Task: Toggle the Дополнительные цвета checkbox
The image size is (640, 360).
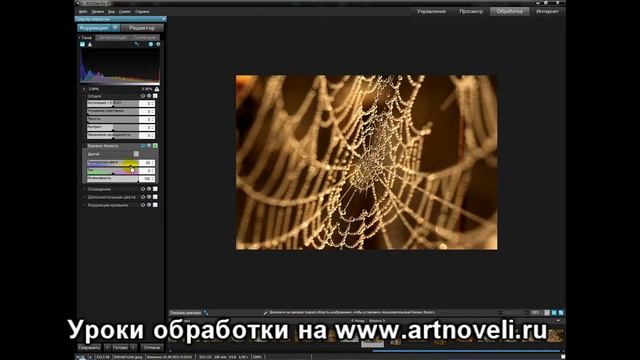Action: [x=155, y=197]
